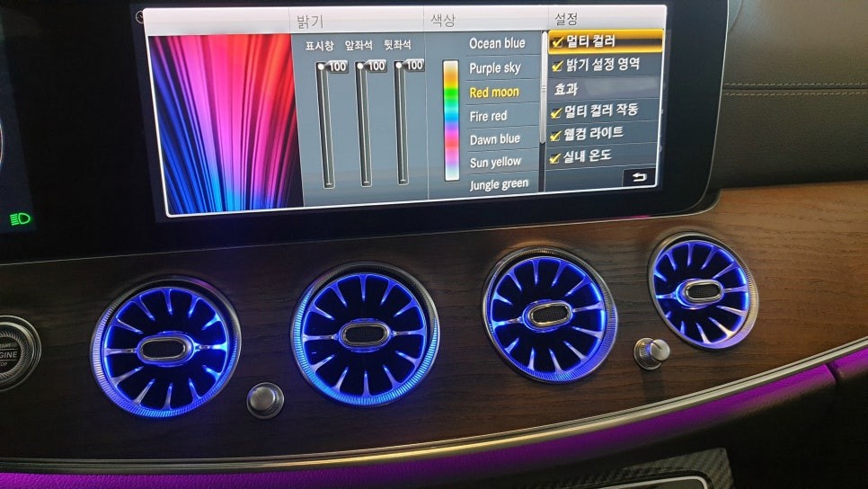Select Dawn blue ambient color

coord(494,139)
